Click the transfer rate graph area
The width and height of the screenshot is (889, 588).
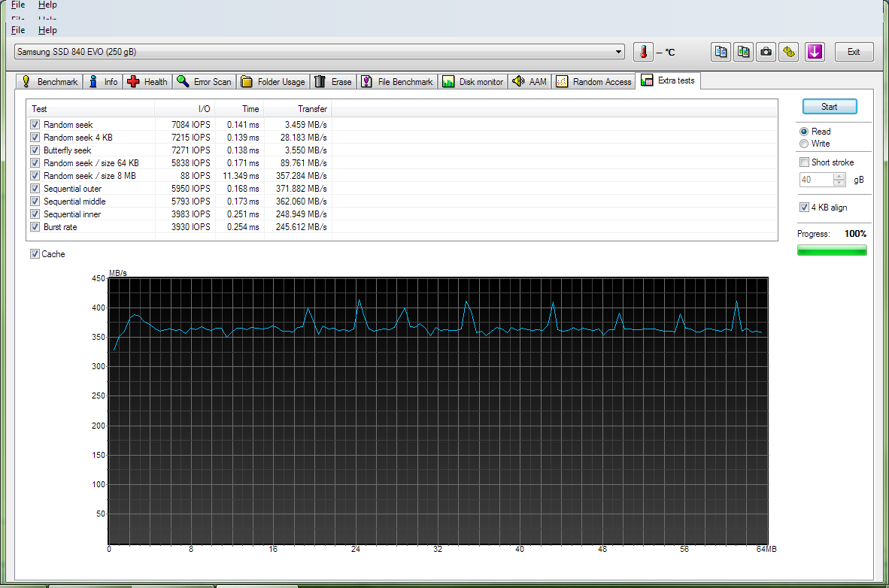pos(438,411)
